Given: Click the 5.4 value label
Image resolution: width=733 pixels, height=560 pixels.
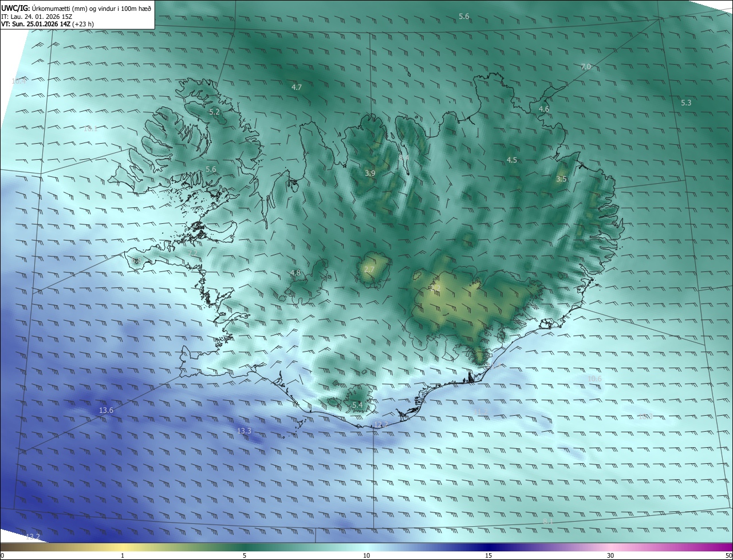Looking at the screenshot, I should point(358,405).
